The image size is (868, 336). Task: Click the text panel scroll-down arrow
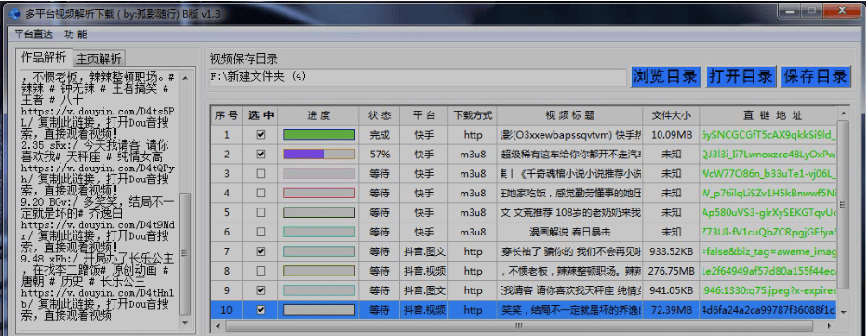(x=185, y=322)
